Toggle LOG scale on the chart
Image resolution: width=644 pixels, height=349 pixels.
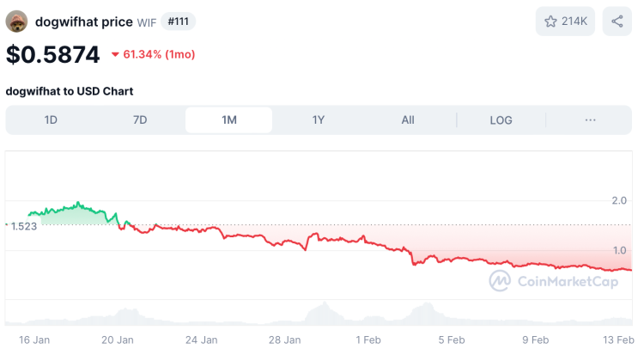point(501,120)
